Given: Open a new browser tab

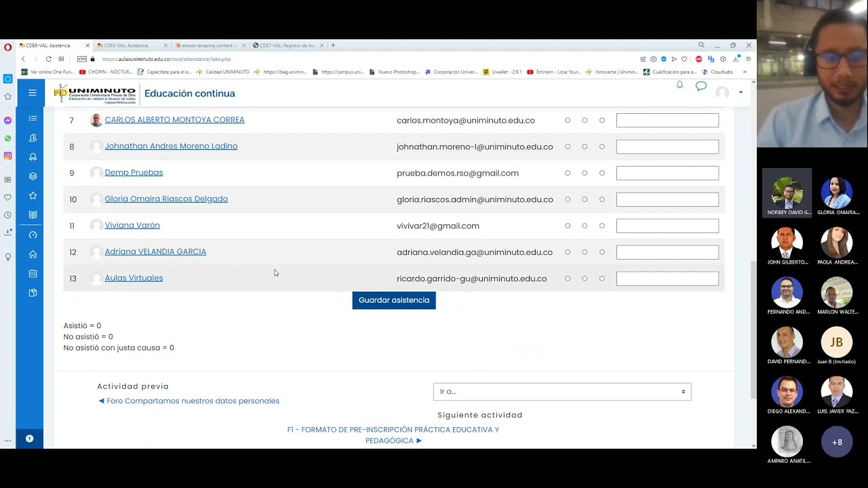Looking at the screenshot, I should 333,45.
